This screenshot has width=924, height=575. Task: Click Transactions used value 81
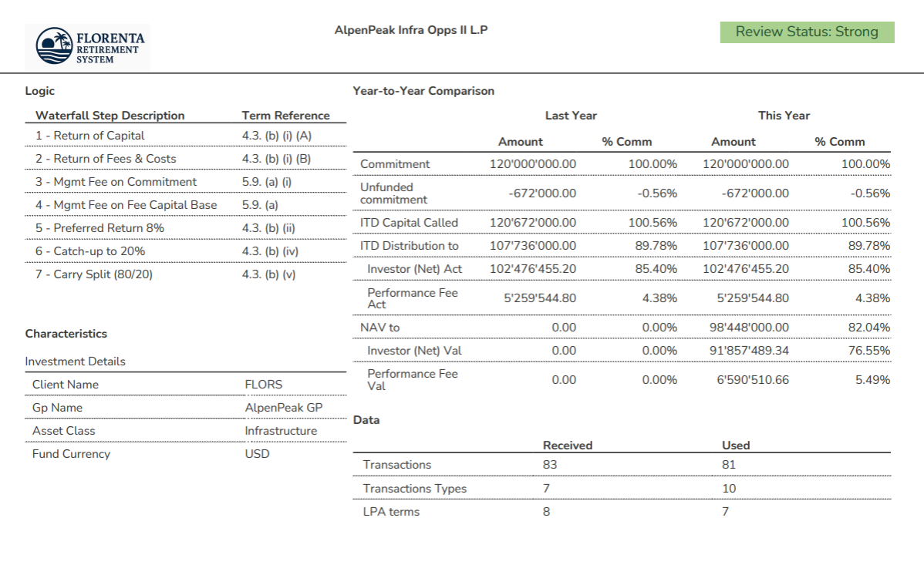click(x=728, y=465)
